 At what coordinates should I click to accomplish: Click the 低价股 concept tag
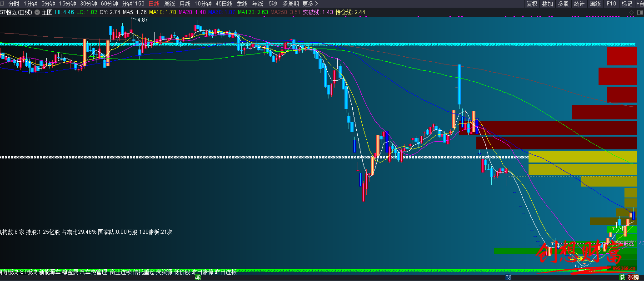(x=182, y=272)
